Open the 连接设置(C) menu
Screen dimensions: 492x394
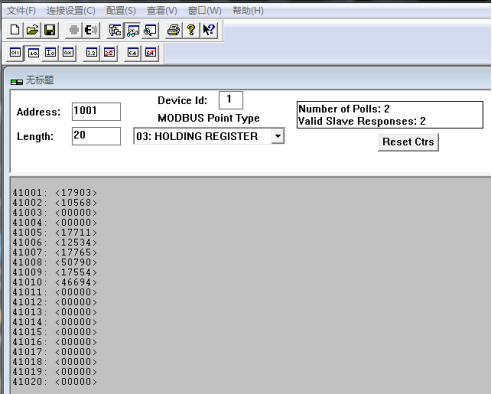pyautogui.click(x=71, y=11)
